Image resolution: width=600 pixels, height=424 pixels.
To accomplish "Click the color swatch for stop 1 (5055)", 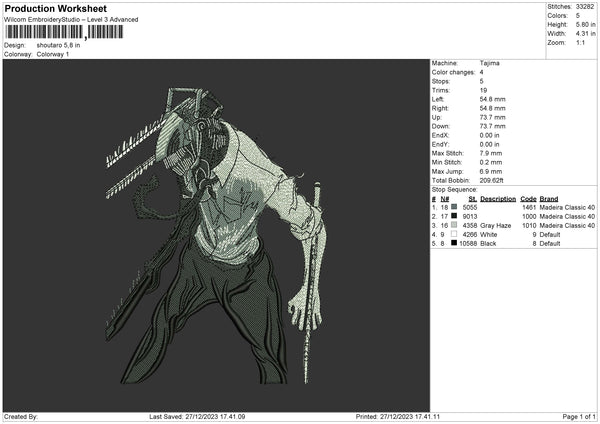I will pos(454,207).
